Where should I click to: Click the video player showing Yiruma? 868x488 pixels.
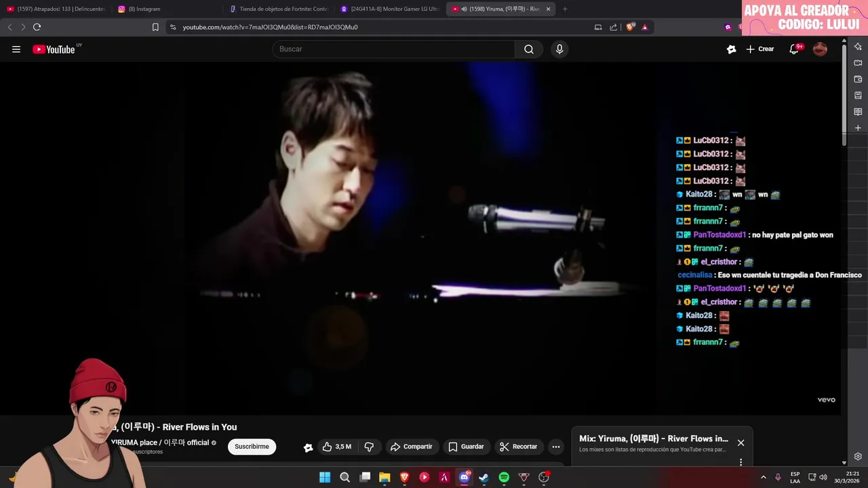(420, 239)
